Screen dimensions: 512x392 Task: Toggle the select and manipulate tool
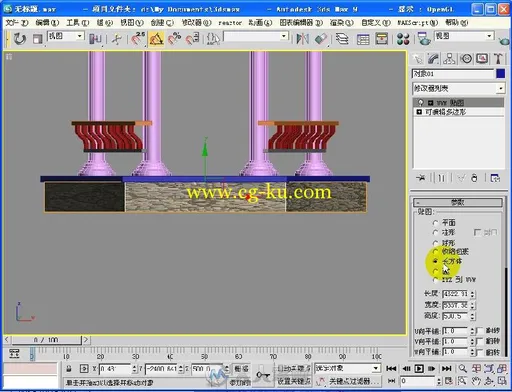116,39
